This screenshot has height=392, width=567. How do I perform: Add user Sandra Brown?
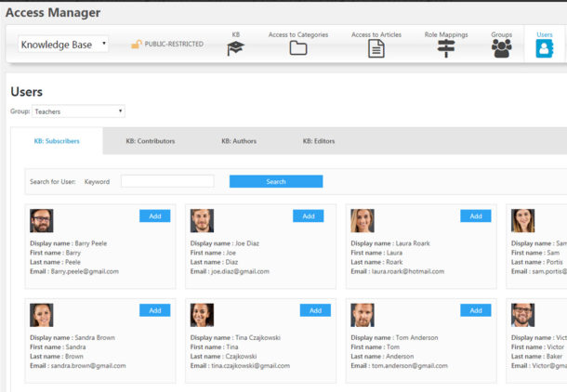(155, 310)
